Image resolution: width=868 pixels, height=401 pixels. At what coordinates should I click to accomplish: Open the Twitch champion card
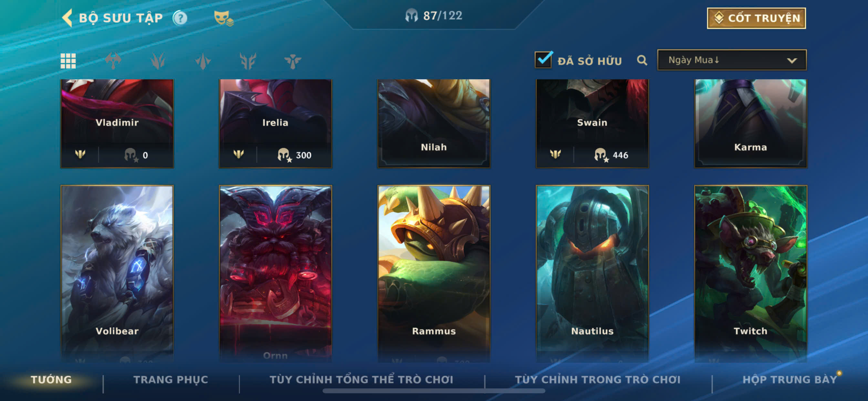750,273
